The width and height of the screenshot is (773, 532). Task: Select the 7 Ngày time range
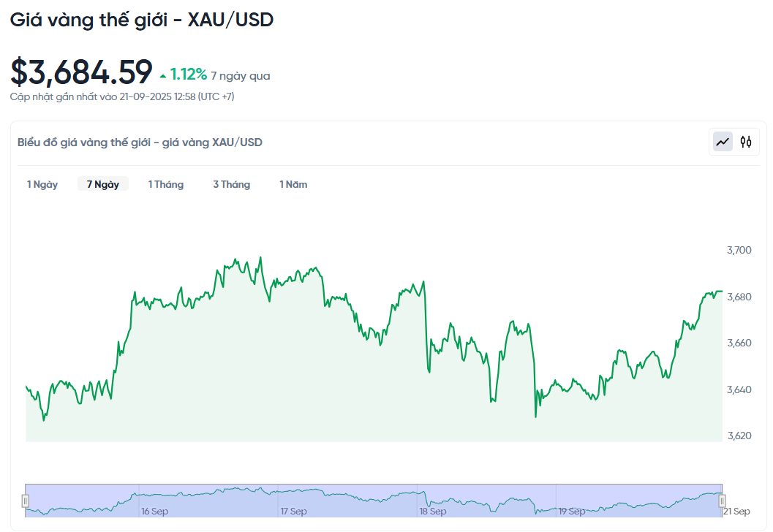pyautogui.click(x=103, y=184)
